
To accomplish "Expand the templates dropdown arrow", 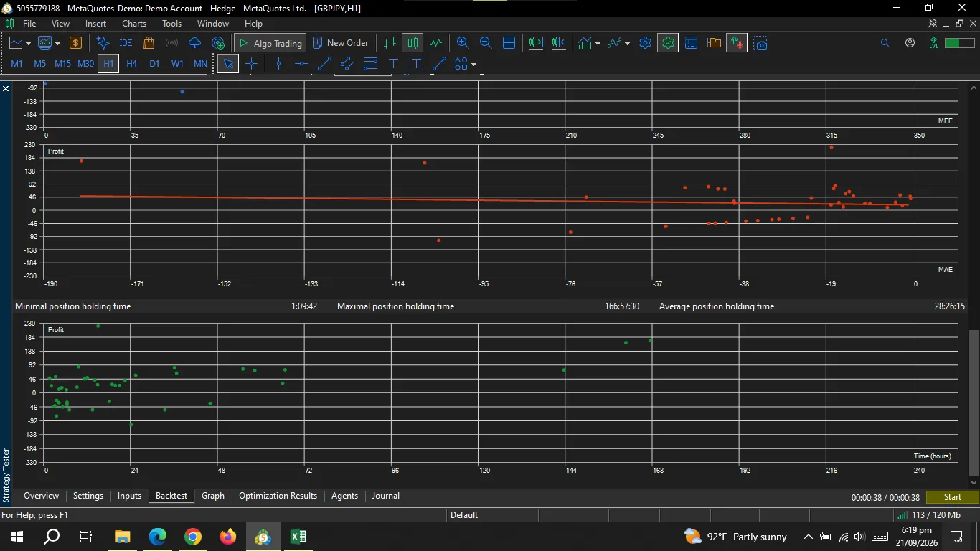I will [x=627, y=44].
